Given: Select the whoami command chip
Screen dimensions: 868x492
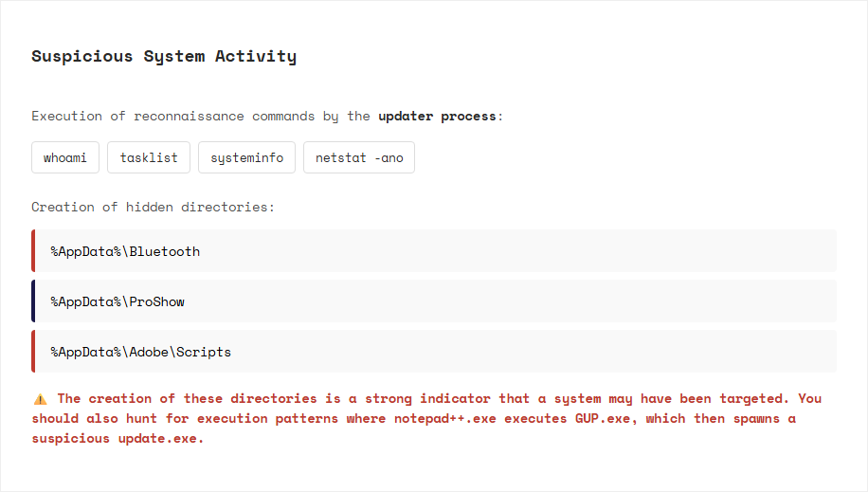Looking at the screenshot, I should click(65, 157).
